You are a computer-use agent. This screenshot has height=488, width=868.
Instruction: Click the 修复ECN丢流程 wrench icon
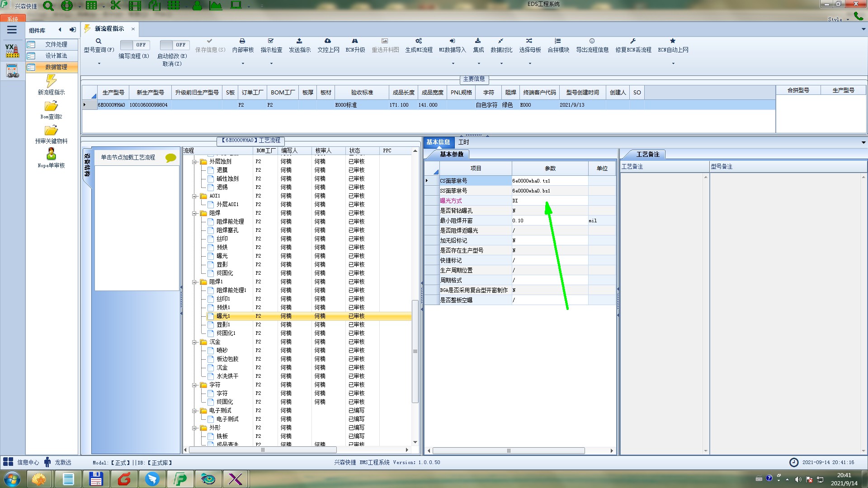(633, 41)
